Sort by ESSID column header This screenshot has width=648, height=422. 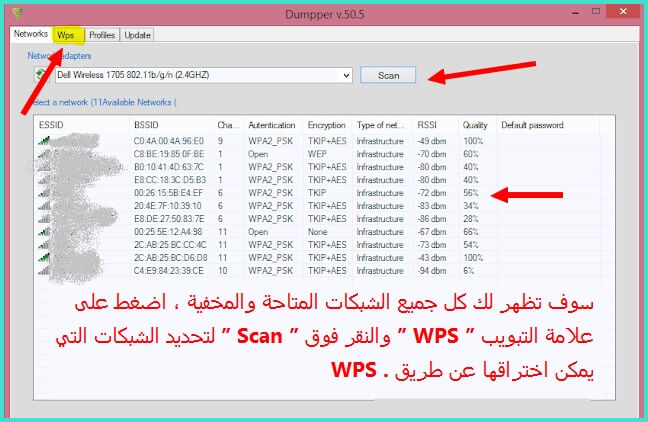[x=83, y=125]
